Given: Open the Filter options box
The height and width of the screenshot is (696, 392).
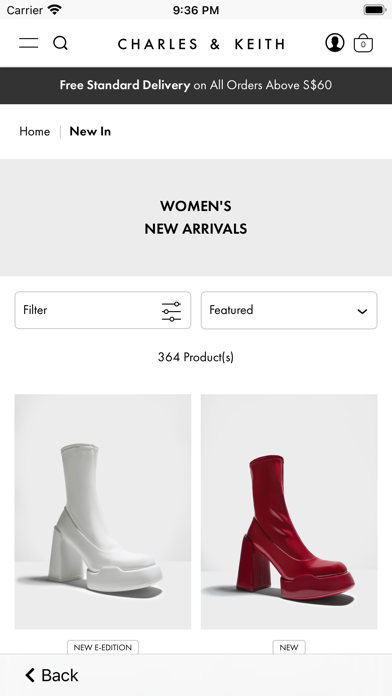Looking at the screenshot, I should pos(103,310).
